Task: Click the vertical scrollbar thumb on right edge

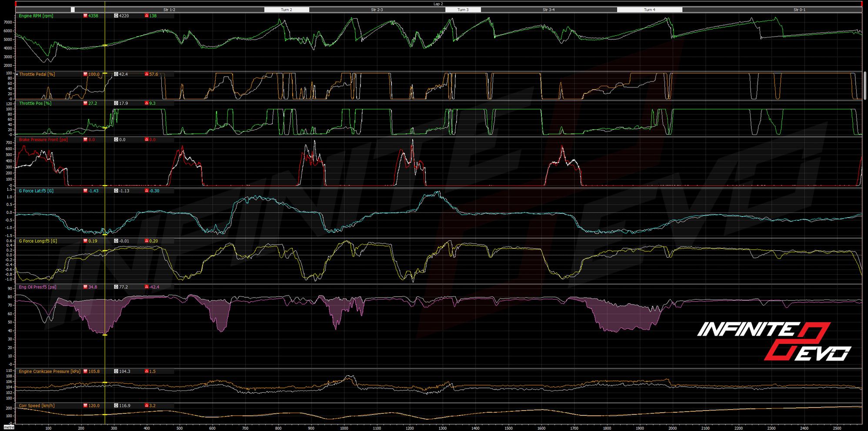Action: [x=865, y=85]
